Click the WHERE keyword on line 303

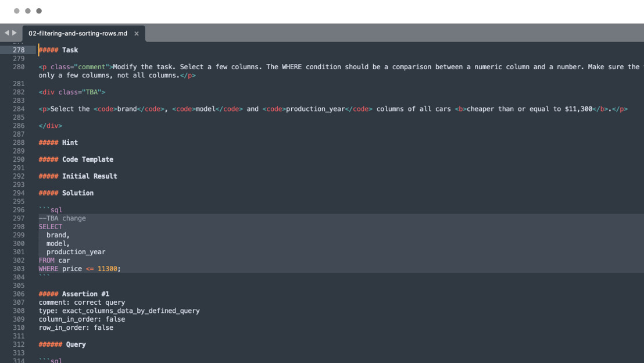click(x=48, y=268)
